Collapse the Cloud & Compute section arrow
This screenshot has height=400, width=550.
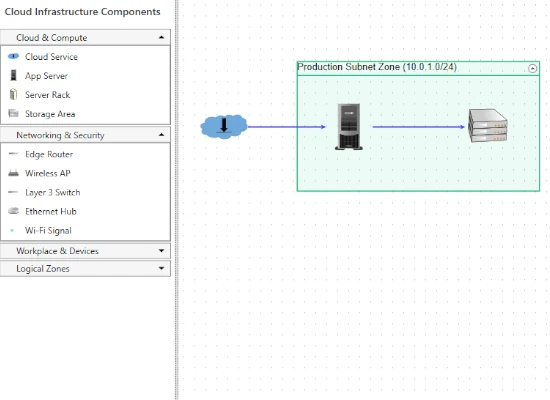(x=161, y=37)
